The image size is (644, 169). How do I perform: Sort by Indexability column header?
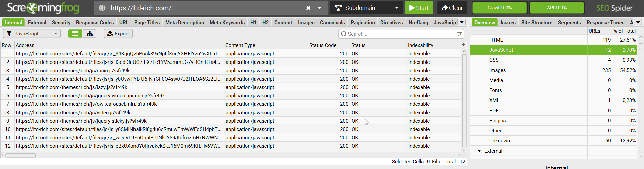coord(434,45)
